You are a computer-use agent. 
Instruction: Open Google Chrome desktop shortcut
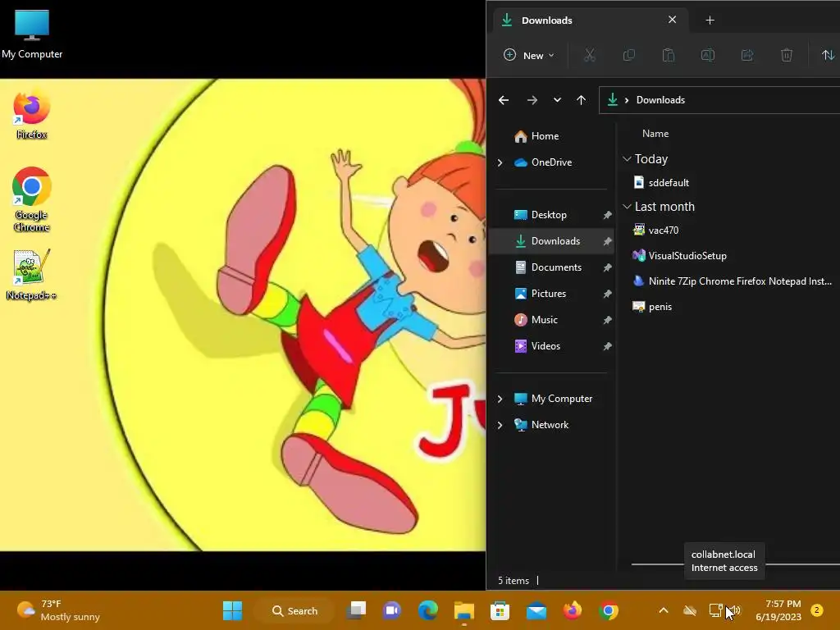[32, 199]
